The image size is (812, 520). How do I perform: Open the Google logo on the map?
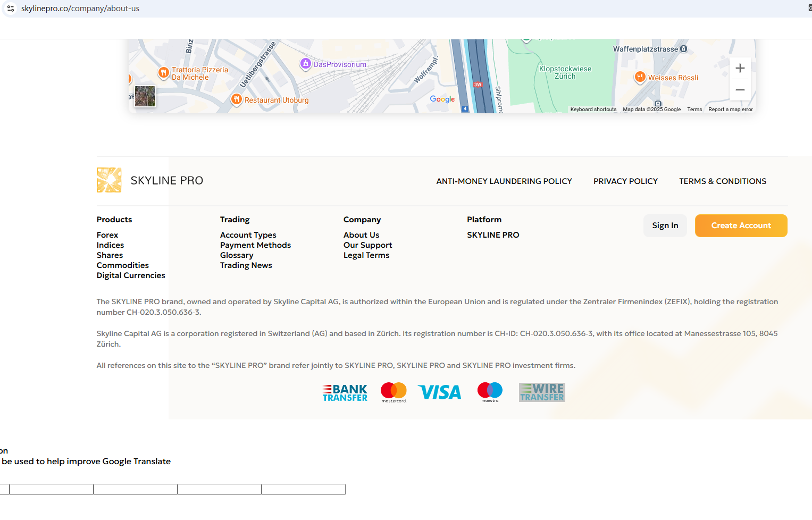tap(442, 99)
